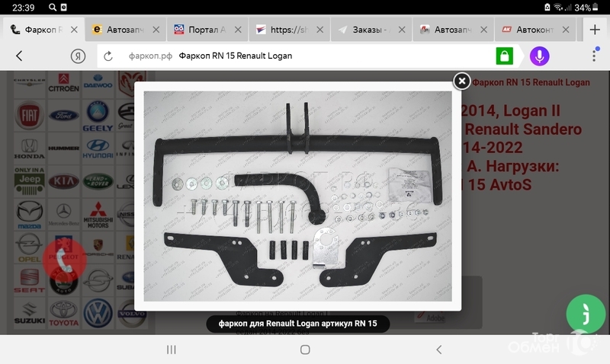Close the Заказы tab

(402, 30)
